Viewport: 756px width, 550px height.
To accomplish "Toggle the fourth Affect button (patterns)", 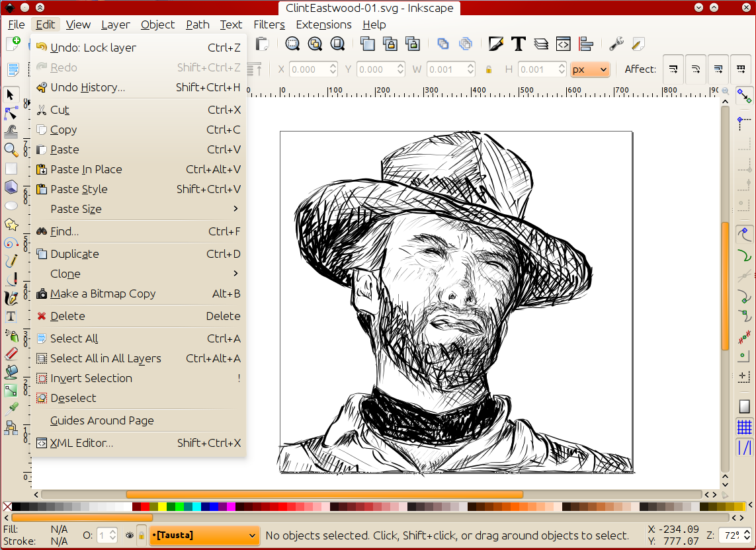I will coord(741,69).
